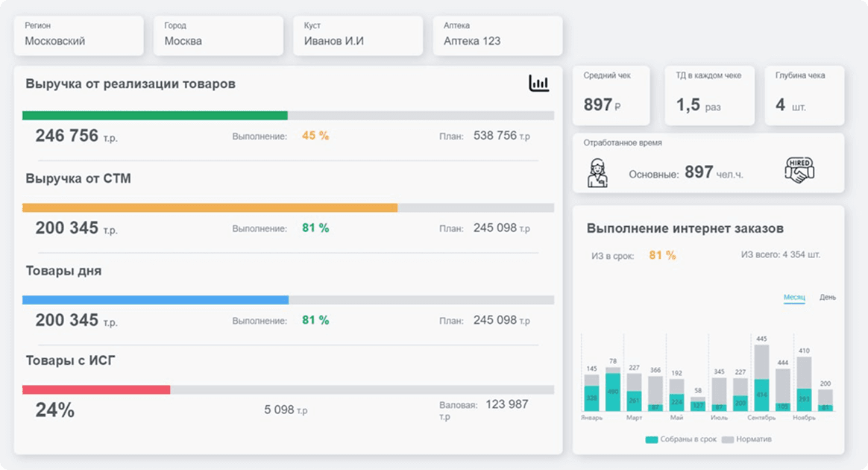868x470 pixels.
Task: Click the short chart bar labeled 58
Action: tap(698, 404)
